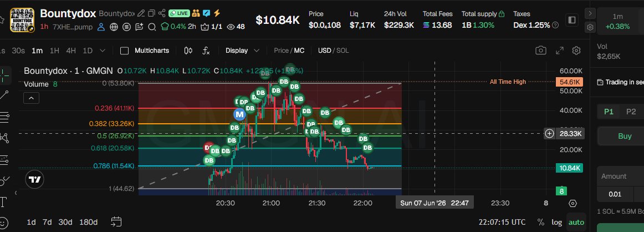The image size is (644, 232).
Task: Select the pattern drawing tool
Action: pyautogui.click(x=4, y=138)
